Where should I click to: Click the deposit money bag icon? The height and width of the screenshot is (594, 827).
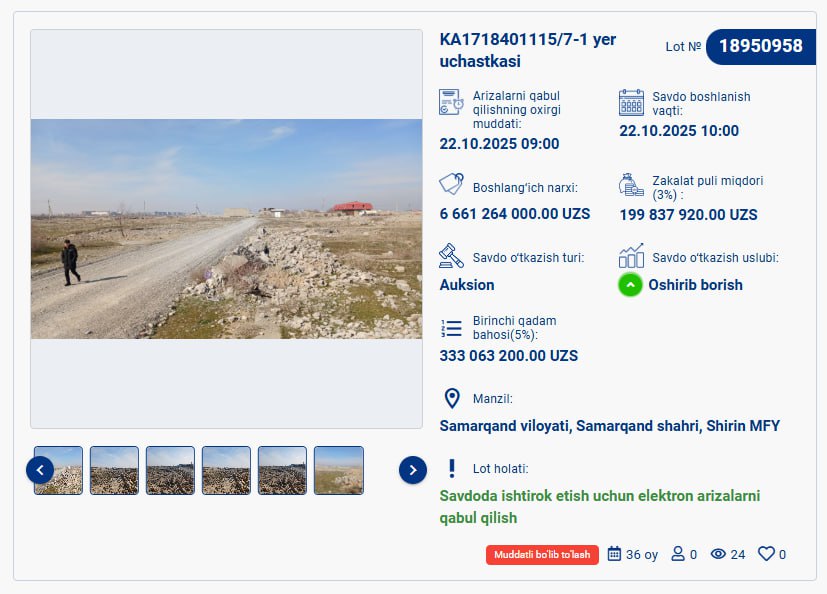coord(631,185)
